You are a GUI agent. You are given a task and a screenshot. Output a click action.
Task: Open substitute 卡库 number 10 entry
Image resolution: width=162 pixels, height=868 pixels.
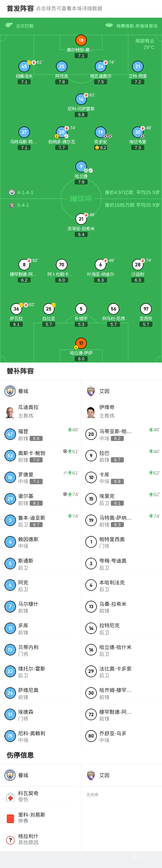click(x=121, y=477)
